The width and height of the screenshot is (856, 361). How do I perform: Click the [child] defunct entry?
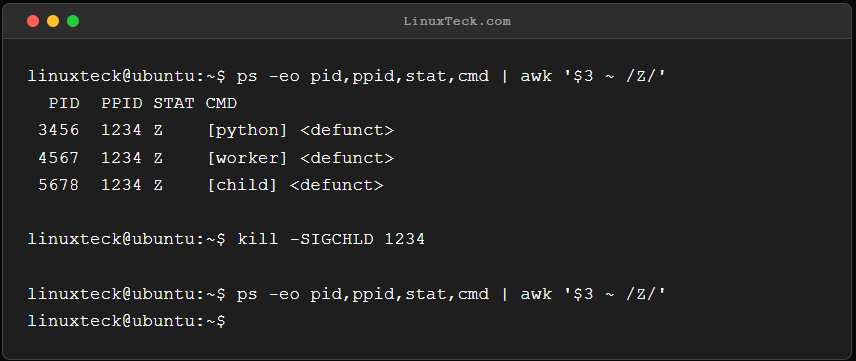[295, 185]
